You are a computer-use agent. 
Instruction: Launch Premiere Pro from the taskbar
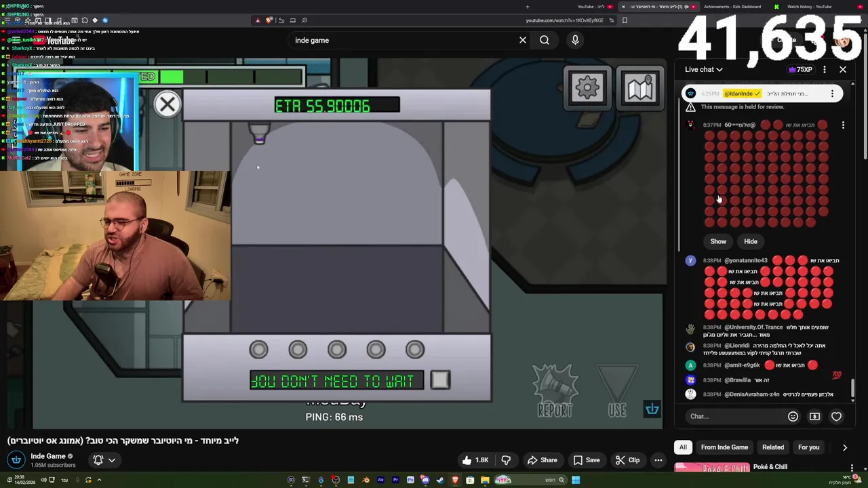pyautogui.click(x=395, y=480)
